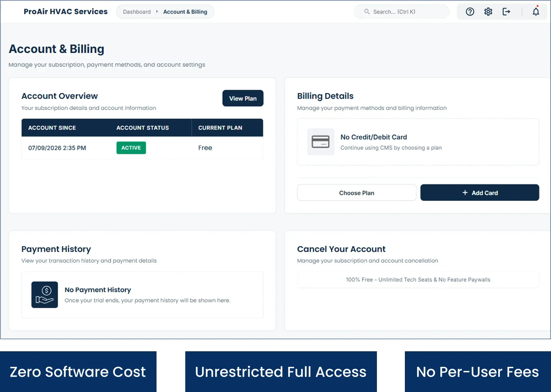The image size is (551, 392).
Task: Click the ACCOUNT STATUS column header
Action: coord(142,128)
